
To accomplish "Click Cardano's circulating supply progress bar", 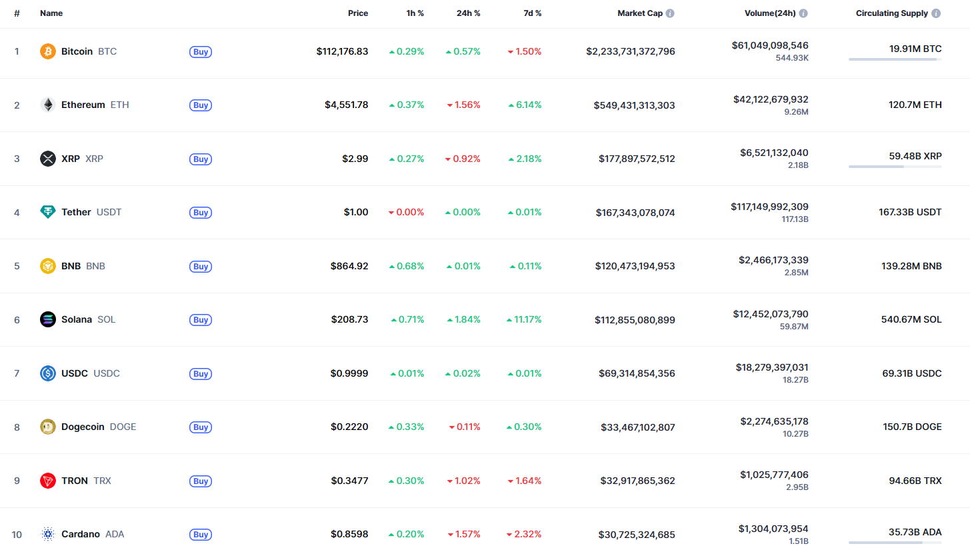I will click(895, 542).
